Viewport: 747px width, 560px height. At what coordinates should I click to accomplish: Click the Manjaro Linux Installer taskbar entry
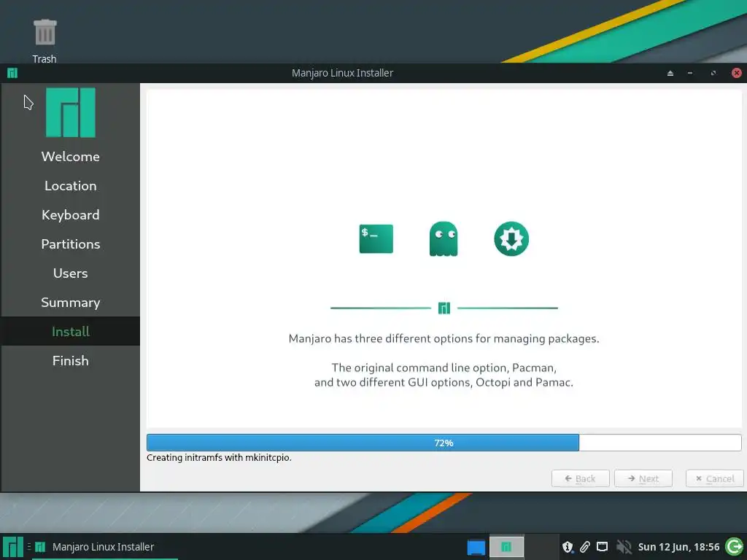tap(105, 547)
